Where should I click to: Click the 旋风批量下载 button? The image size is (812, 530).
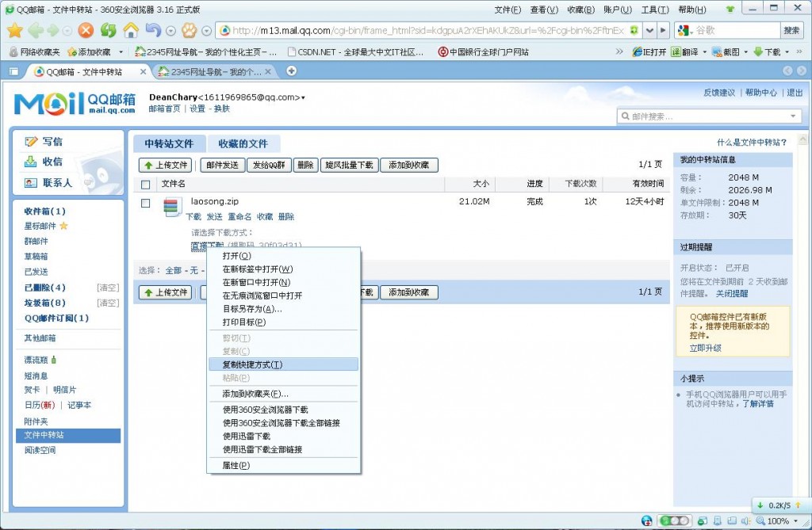[350, 165]
